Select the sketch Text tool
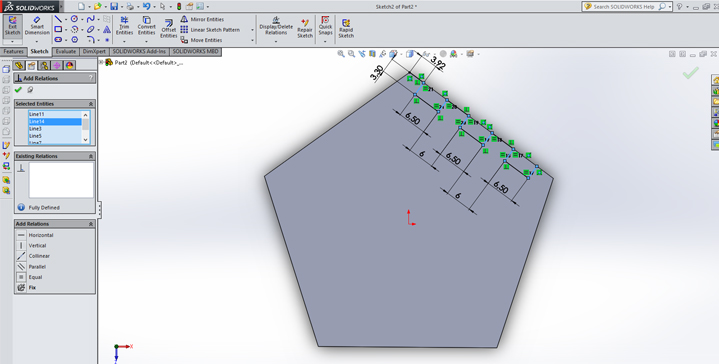 (x=107, y=29)
